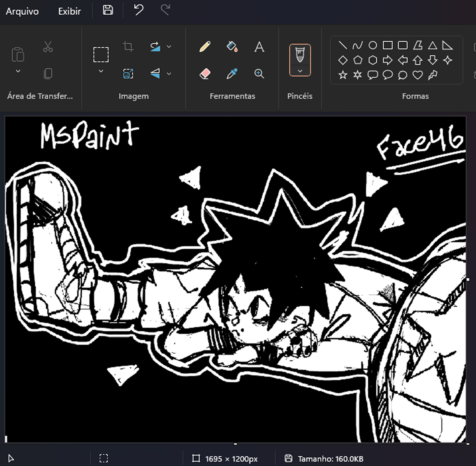This screenshot has height=466, width=476.
Task: Activate the Text tool
Action: point(259,47)
